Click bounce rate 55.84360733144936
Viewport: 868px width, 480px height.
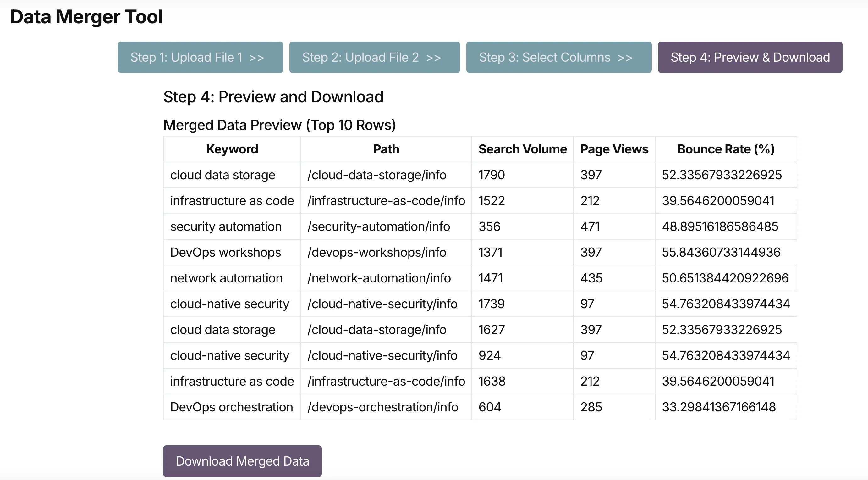(726, 252)
